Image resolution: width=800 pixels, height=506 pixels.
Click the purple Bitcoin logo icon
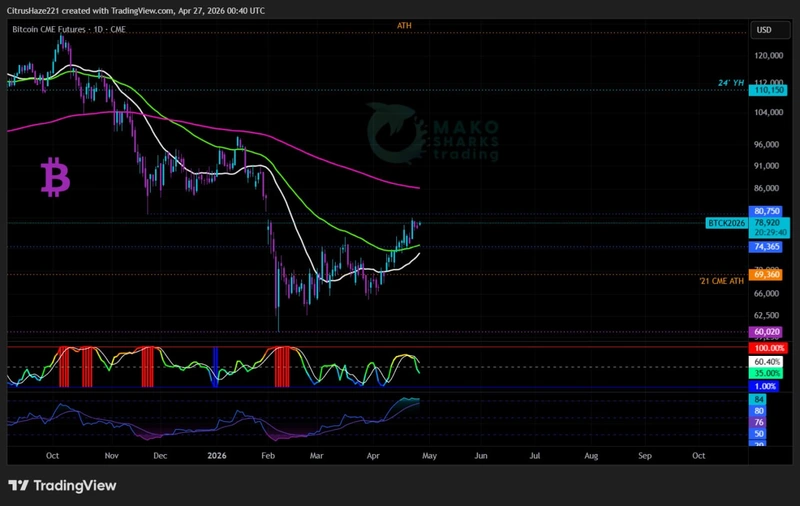coord(56,177)
